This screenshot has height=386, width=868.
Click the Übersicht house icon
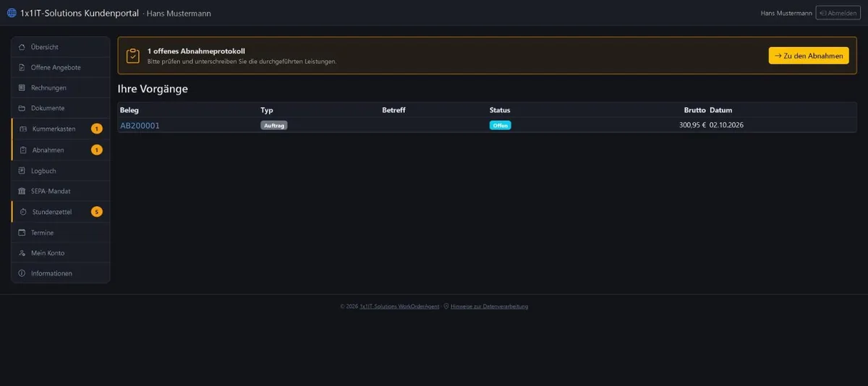[22, 47]
